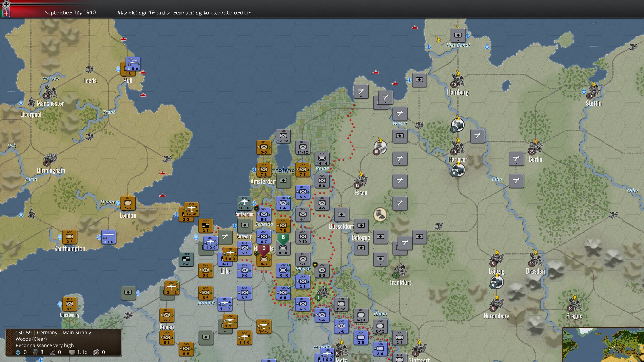Select the orange 1-3 garrison at London
The height and width of the screenshot is (362, 644).
tap(128, 203)
